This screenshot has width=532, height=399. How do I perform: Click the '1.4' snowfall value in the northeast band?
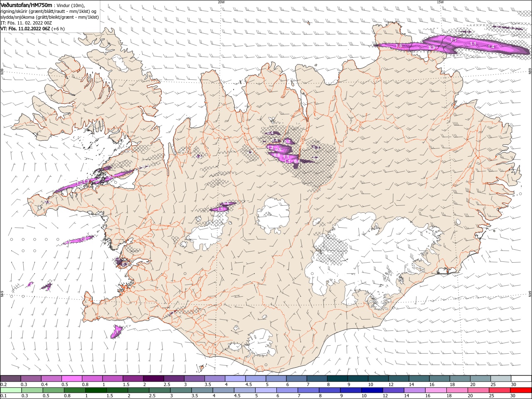tap(492, 47)
